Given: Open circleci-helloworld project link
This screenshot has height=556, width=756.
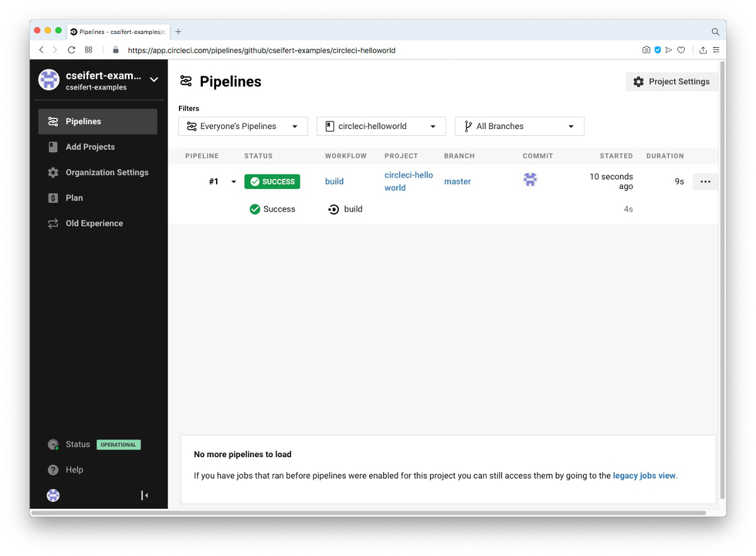Looking at the screenshot, I should pos(409,181).
